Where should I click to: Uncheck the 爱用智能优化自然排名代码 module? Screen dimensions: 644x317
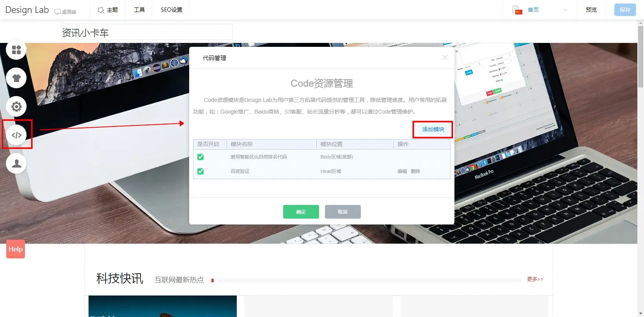click(200, 157)
